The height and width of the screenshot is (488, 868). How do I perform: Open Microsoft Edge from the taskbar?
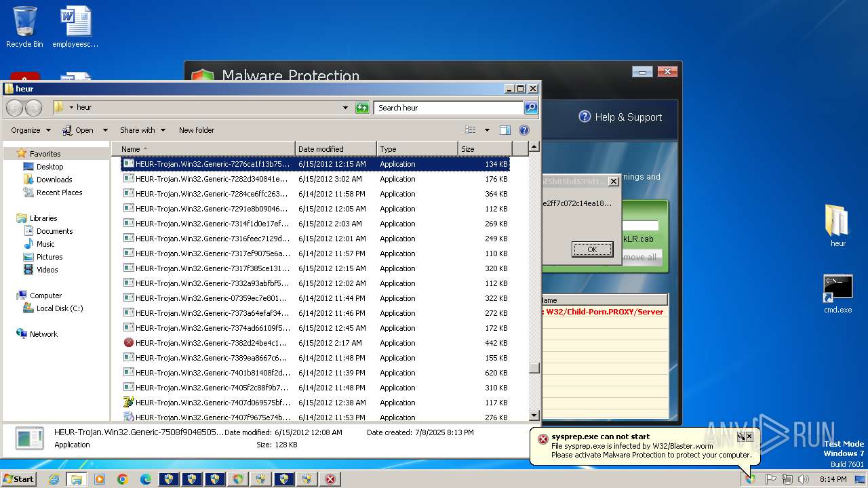146,479
